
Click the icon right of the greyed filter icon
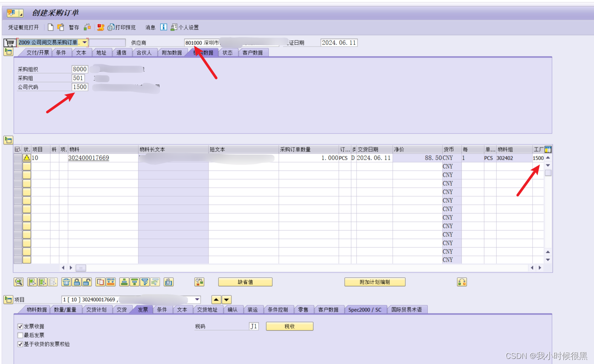tap(169, 282)
